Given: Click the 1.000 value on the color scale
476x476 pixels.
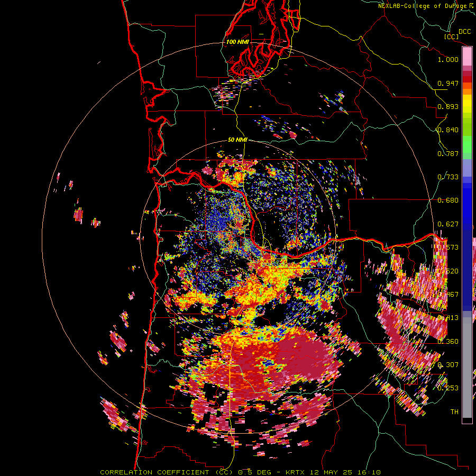Looking at the screenshot, I should click(x=448, y=59).
